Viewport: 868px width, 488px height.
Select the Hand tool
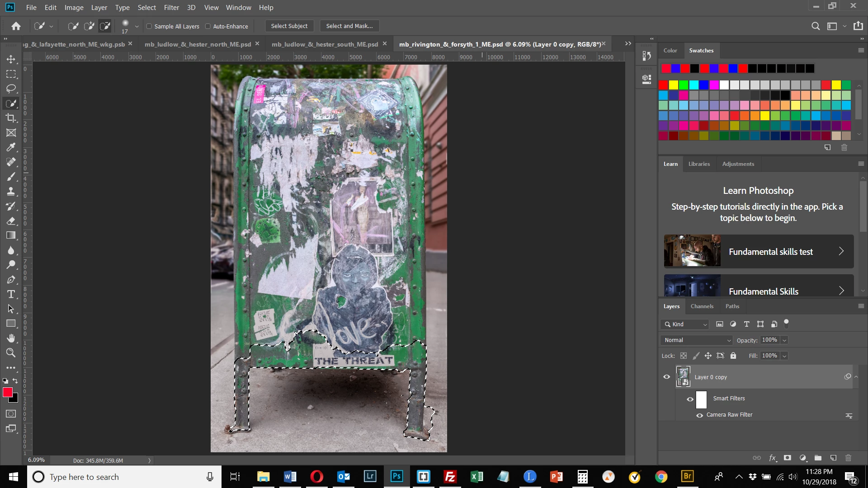click(x=11, y=338)
